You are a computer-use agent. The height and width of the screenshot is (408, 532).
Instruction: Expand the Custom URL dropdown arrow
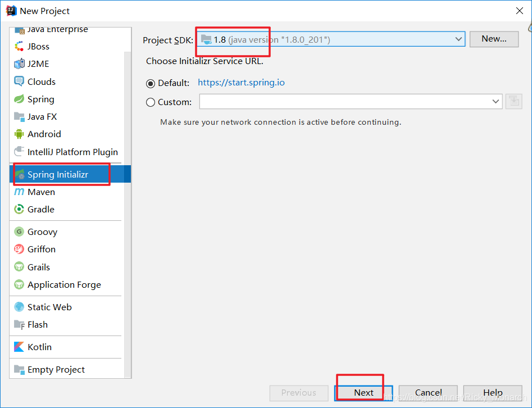point(495,102)
